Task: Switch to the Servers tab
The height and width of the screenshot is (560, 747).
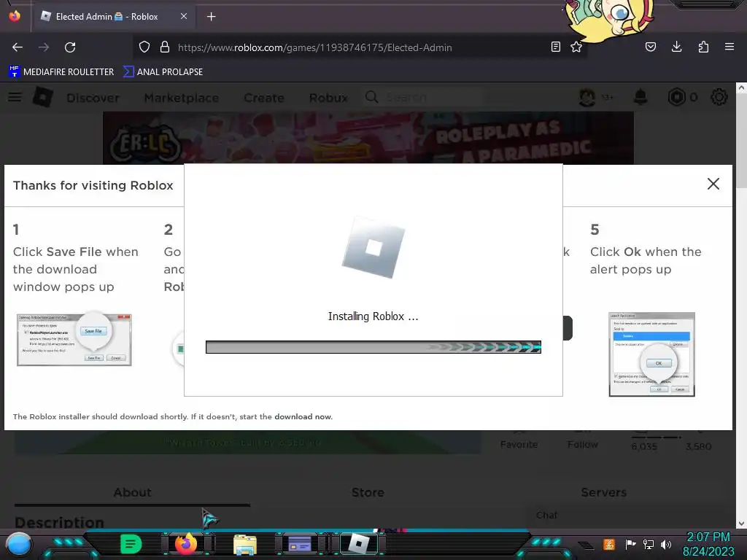Action: [603, 492]
